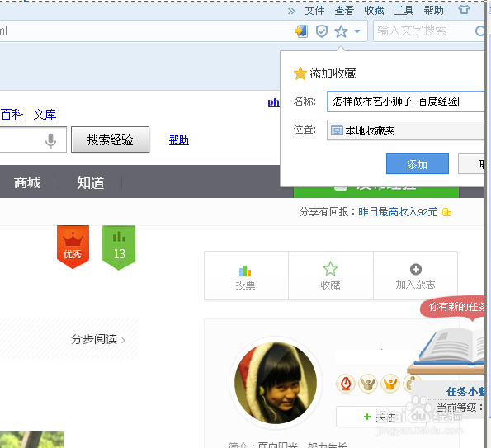Click the microphone voice search icon
491x448 pixels.
[x=50, y=140]
